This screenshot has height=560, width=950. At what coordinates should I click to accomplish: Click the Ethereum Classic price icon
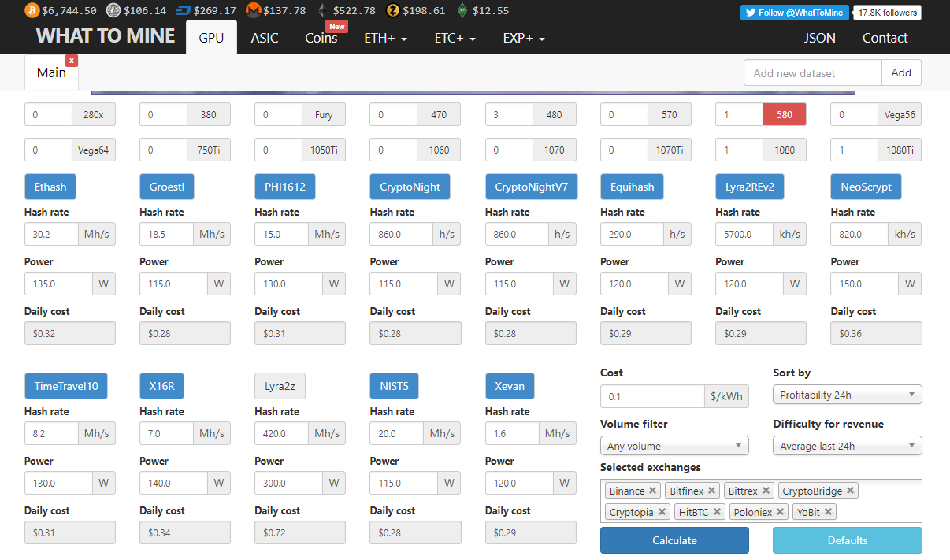462,10
